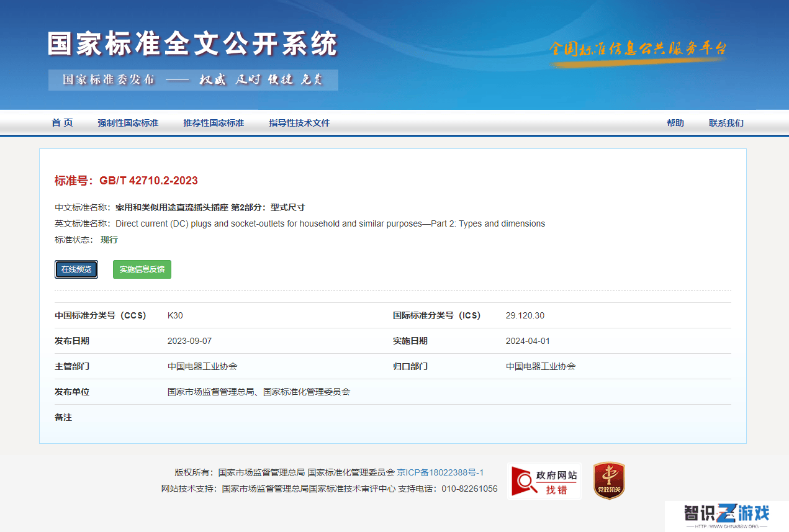The height and width of the screenshot is (532, 789).
Task: Open the 京ICP备18022388号-1 link
Action: coord(441,472)
